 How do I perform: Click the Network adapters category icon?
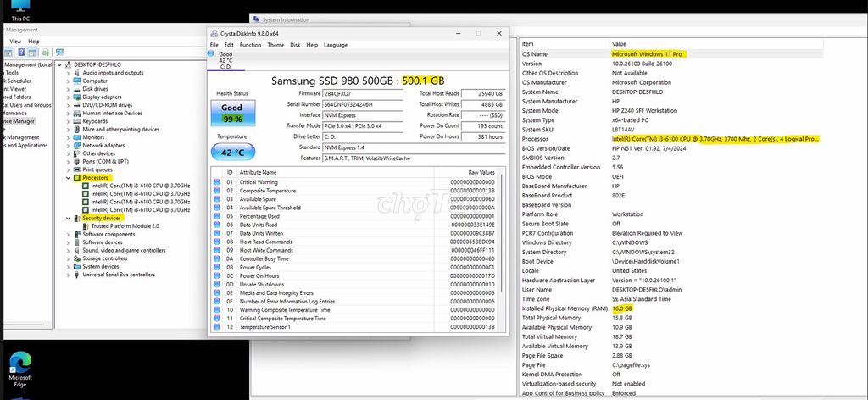(x=76, y=146)
